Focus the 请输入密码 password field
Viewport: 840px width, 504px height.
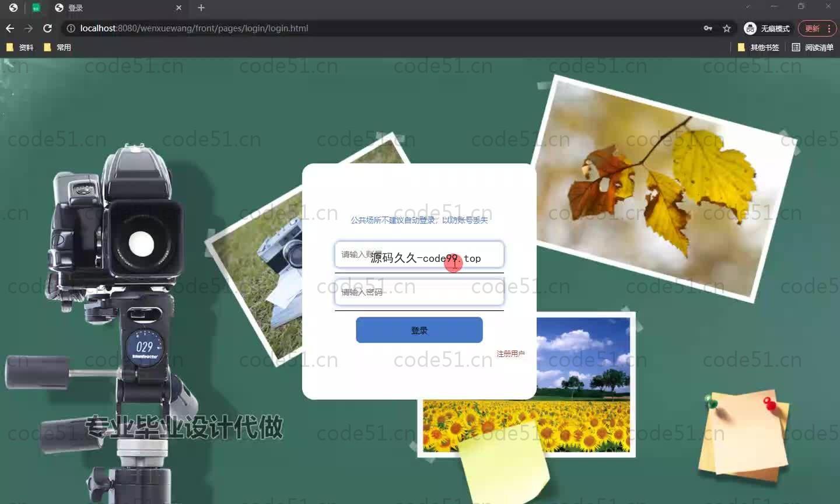coord(419,292)
